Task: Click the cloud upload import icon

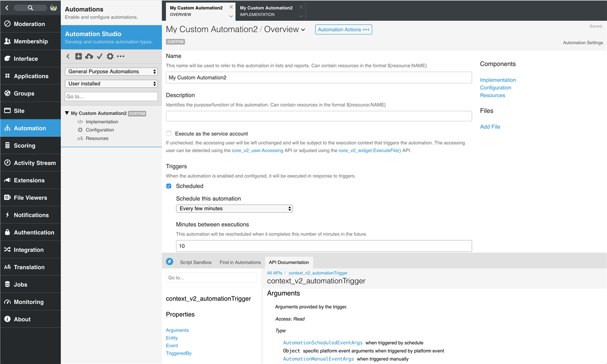Action: pyautogui.click(x=89, y=56)
